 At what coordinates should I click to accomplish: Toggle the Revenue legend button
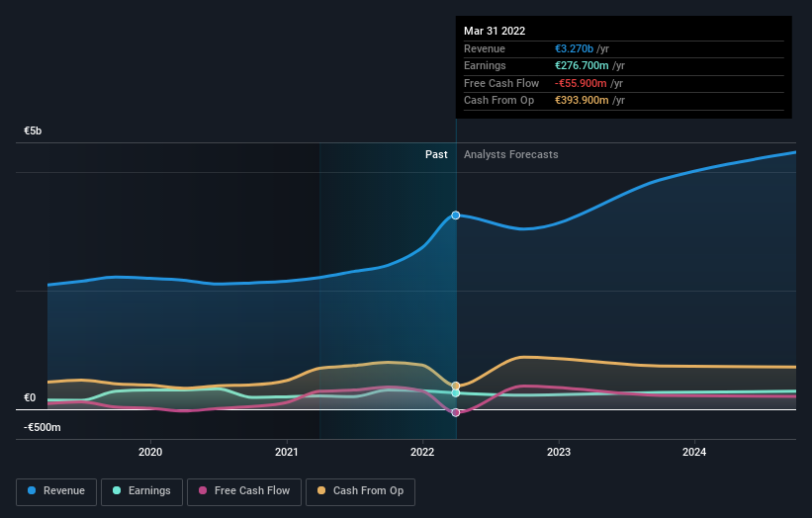click(56, 491)
